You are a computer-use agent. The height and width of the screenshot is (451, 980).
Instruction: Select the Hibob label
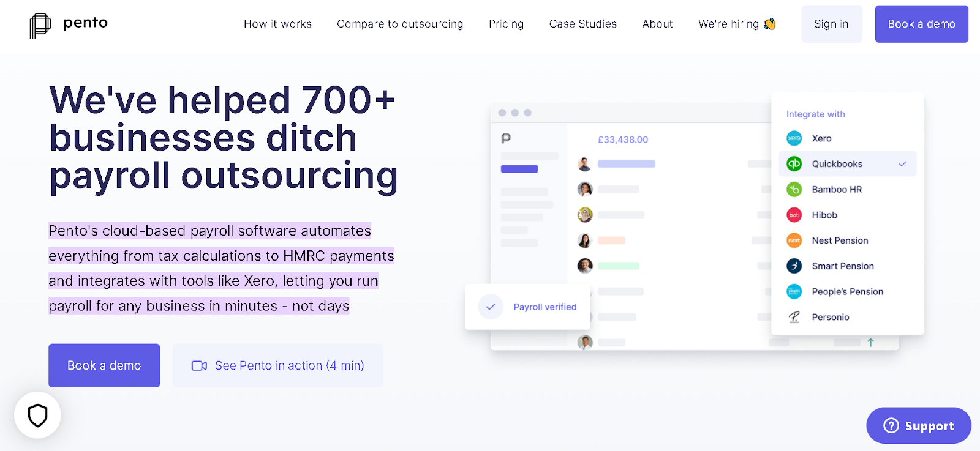824,215
